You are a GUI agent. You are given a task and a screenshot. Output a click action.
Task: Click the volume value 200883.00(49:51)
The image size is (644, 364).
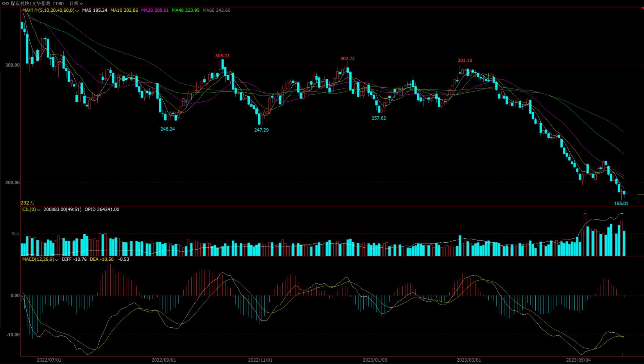tap(63, 210)
